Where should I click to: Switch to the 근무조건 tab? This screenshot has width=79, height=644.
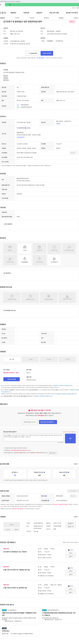[x=17, y=18]
